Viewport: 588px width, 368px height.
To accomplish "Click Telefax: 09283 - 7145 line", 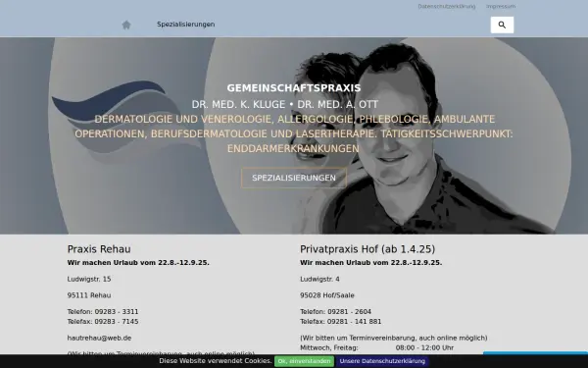I will [103, 322].
